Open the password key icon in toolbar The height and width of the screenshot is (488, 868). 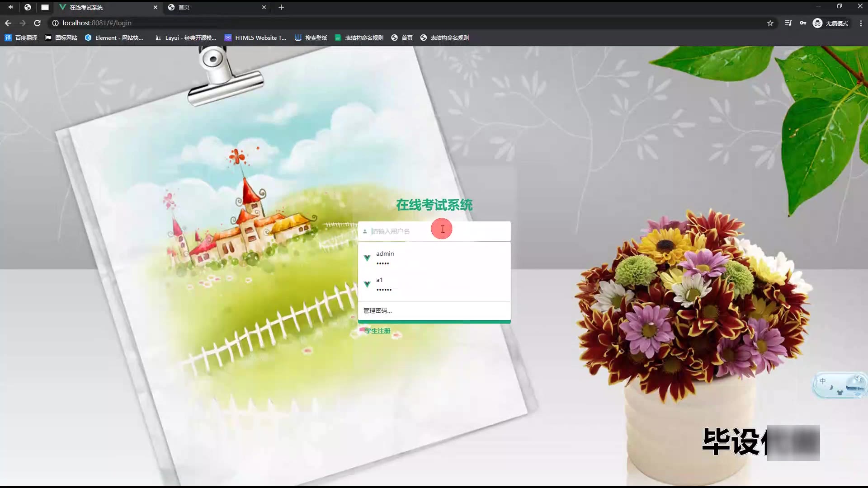coord(803,23)
